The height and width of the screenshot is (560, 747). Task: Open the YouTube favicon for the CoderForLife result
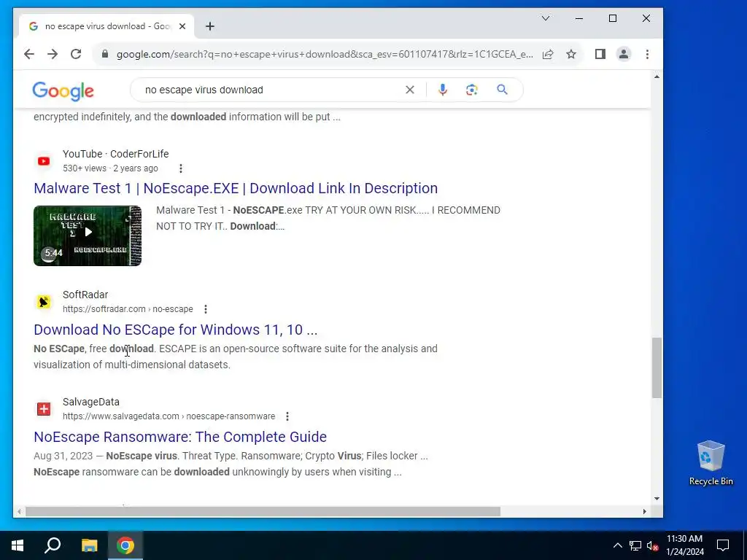(44, 161)
